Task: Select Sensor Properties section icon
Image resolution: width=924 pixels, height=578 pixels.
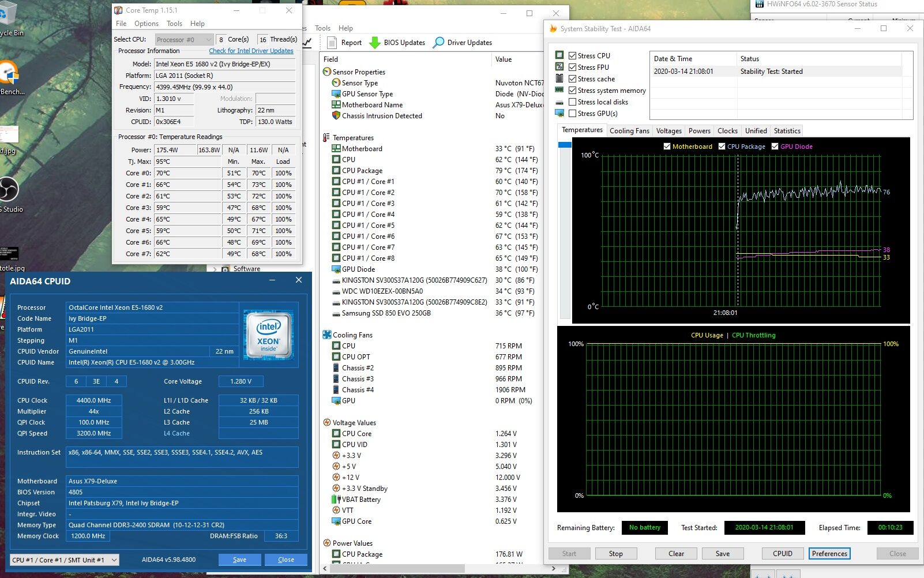Action: pos(327,72)
